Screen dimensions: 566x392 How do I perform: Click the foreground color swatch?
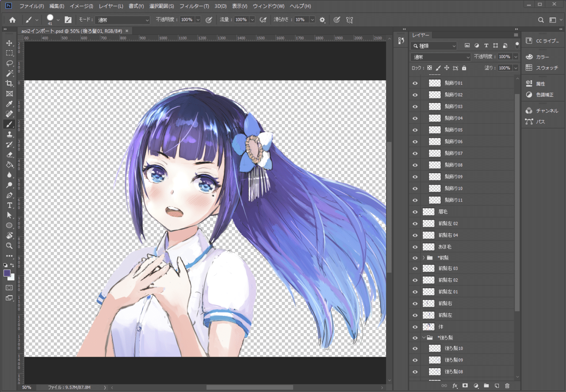[7, 273]
